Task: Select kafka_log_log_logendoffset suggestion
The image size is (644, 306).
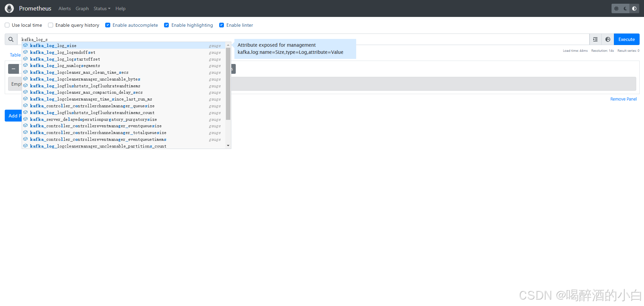Action: click(124, 52)
